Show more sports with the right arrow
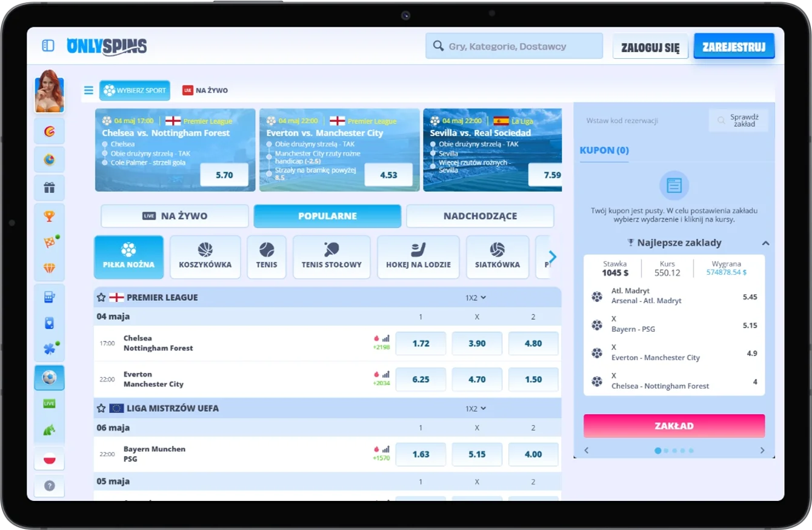This screenshot has height=530, width=812. [x=552, y=257]
